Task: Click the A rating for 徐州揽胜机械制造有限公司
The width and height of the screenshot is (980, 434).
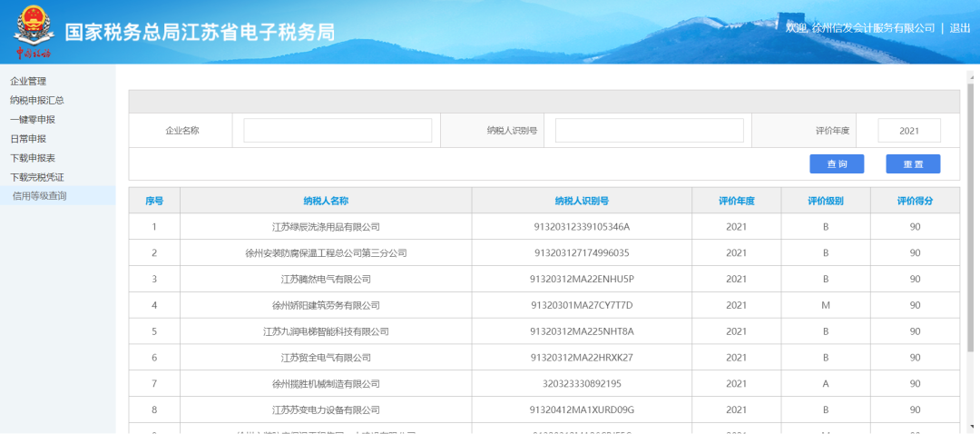Action: (x=826, y=384)
